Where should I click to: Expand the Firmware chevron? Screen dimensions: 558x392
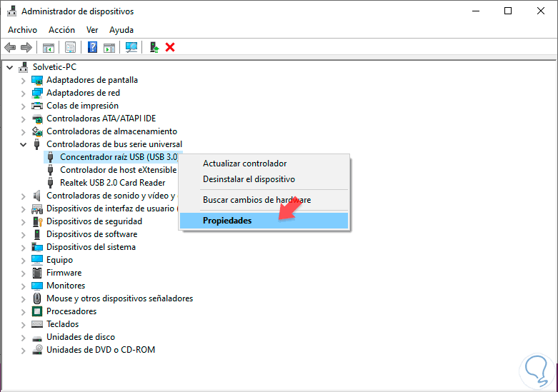coord(23,273)
